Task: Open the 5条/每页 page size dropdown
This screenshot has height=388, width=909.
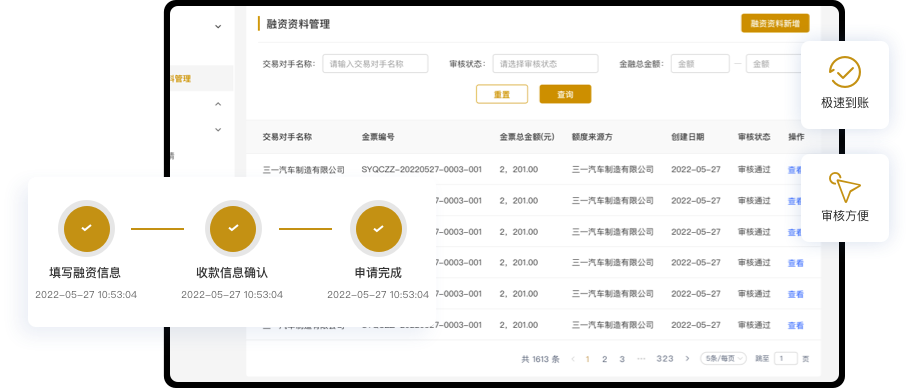Action: 723,358
